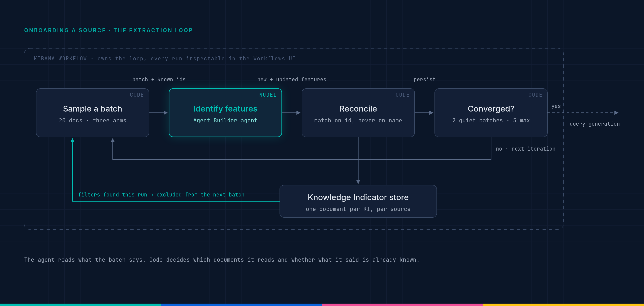This screenshot has width=644, height=306.
Task: Click the Knowledge Indicator store box
Action: (358, 201)
